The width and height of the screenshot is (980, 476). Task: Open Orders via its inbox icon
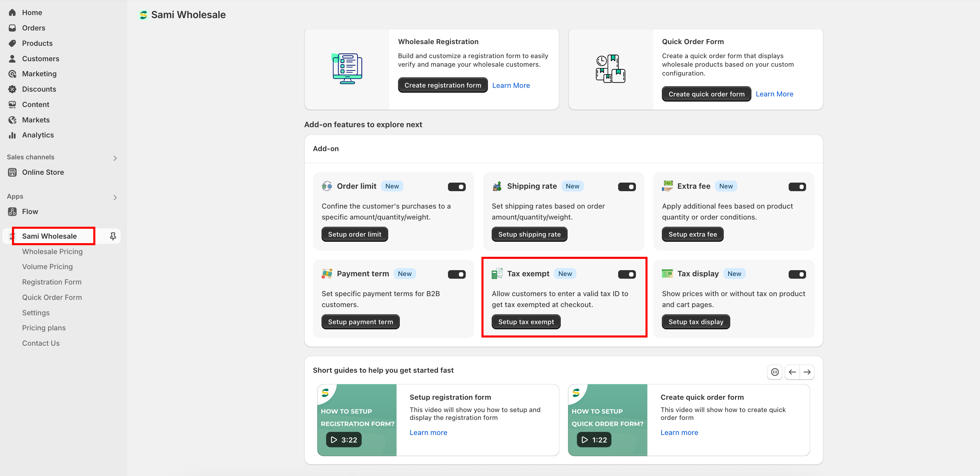12,28
